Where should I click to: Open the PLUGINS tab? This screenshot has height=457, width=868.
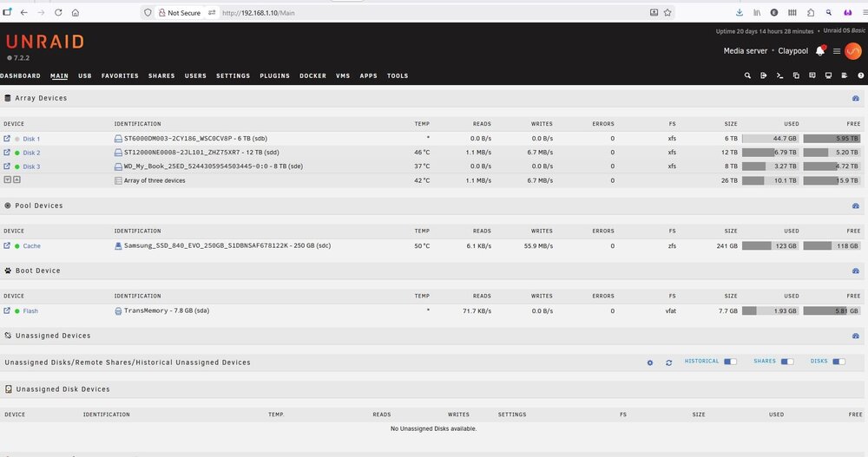click(x=274, y=75)
